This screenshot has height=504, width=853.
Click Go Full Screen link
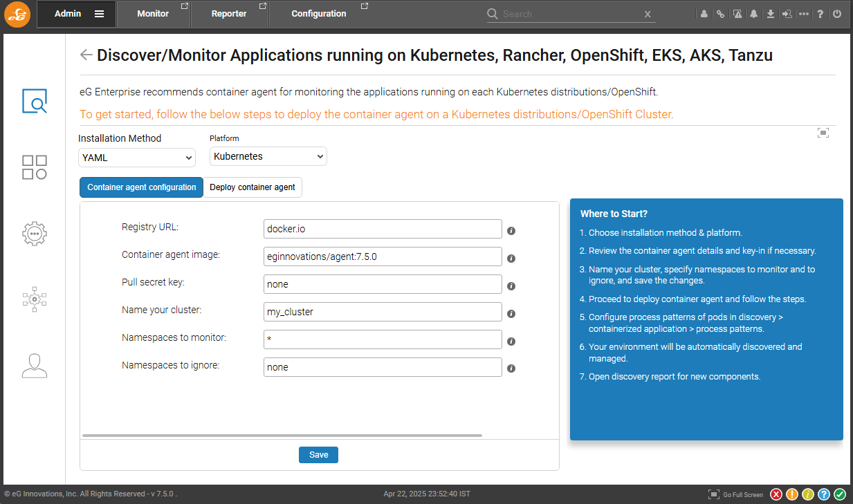pos(743,495)
